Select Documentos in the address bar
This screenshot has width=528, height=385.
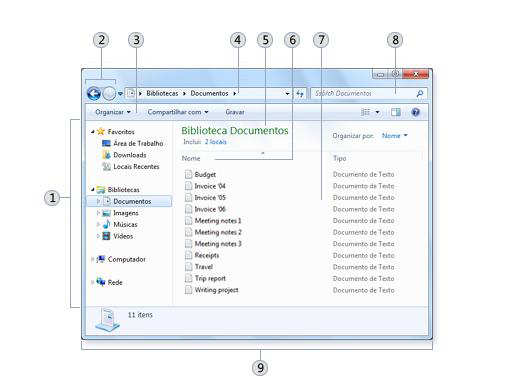coord(209,93)
